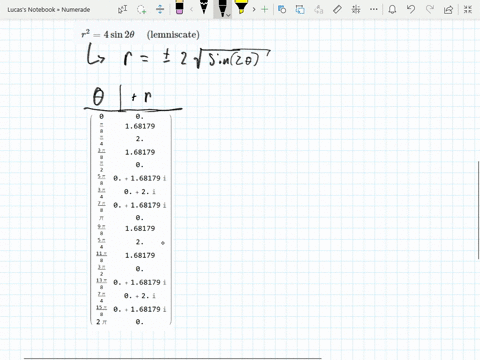Image resolution: width=480 pixels, height=360 pixels.
Task: Click the Ink to Text icon
Action: [319, 9]
